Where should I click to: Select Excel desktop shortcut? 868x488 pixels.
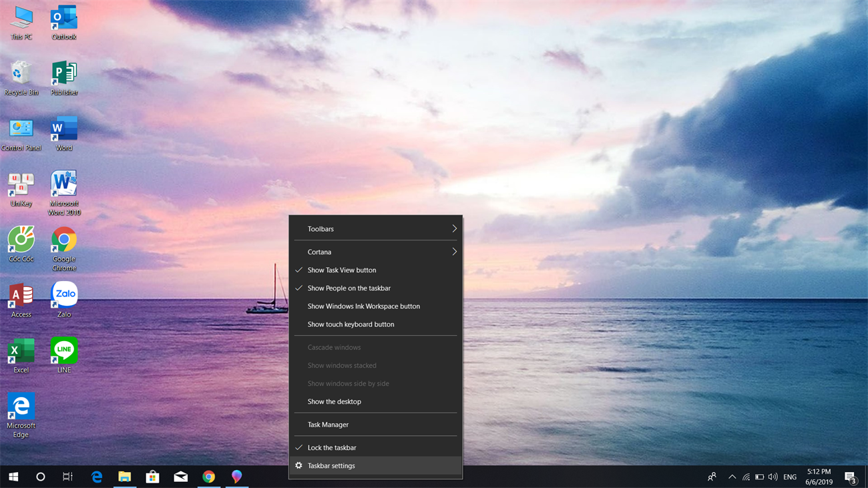[x=21, y=356]
